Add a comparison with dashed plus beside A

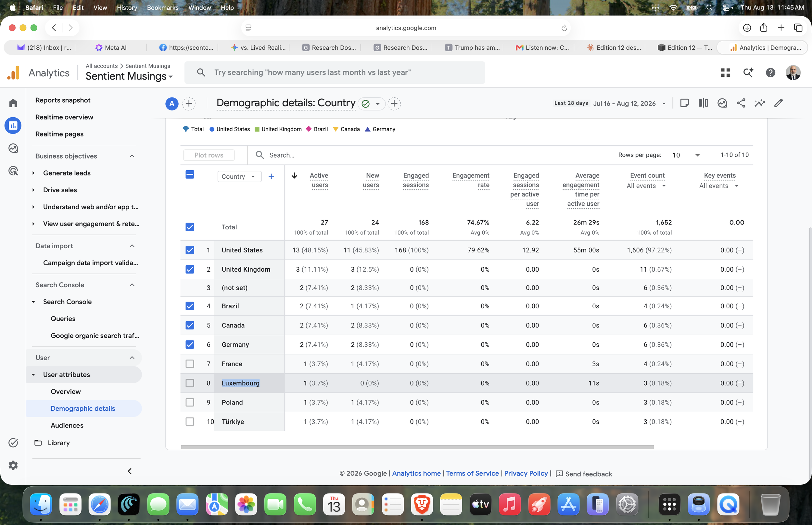[189, 103]
